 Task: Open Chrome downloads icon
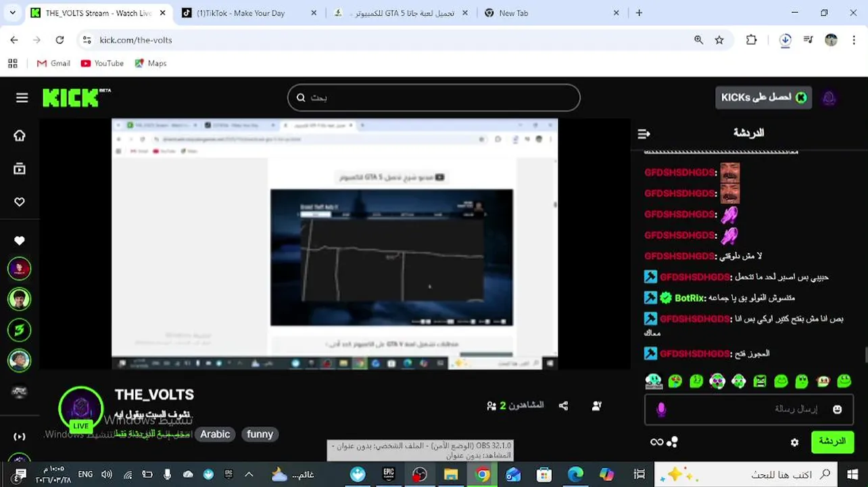(x=786, y=40)
